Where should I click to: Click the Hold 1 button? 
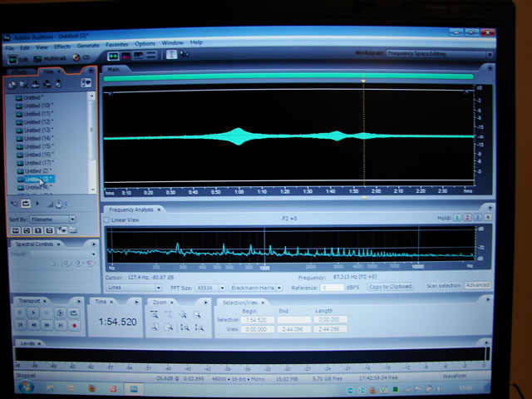coord(456,218)
